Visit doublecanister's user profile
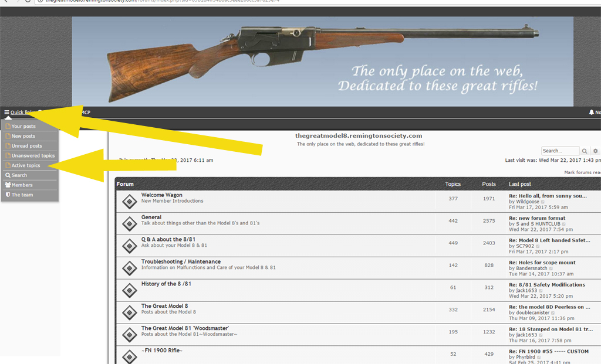The width and height of the screenshot is (601, 364). pos(532,312)
